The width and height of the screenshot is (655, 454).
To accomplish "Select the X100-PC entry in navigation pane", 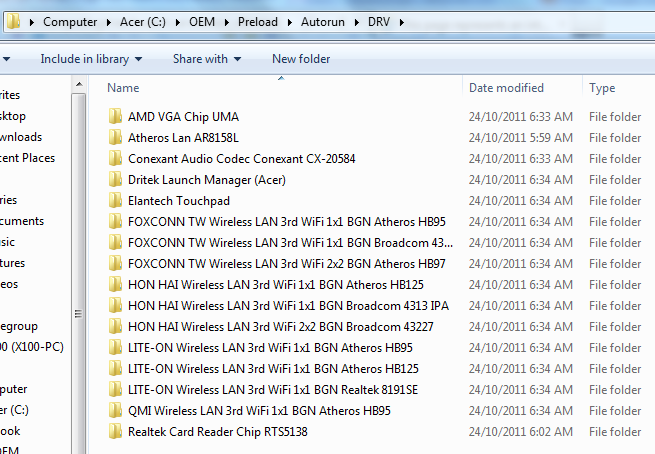I will coord(32,347).
